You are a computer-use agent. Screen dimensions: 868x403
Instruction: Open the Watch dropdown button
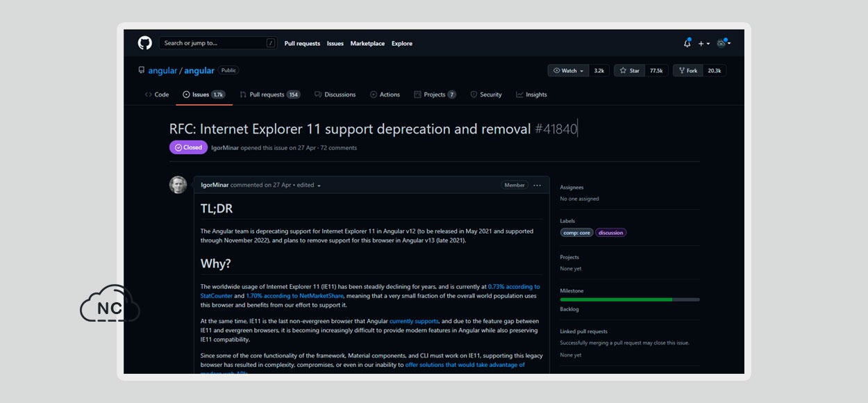pyautogui.click(x=568, y=71)
